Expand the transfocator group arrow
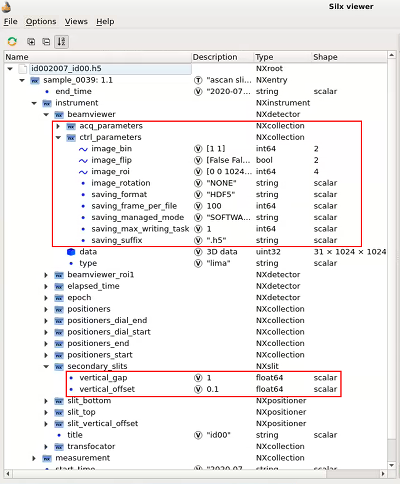This screenshot has height=484, width=400. pos(46,447)
